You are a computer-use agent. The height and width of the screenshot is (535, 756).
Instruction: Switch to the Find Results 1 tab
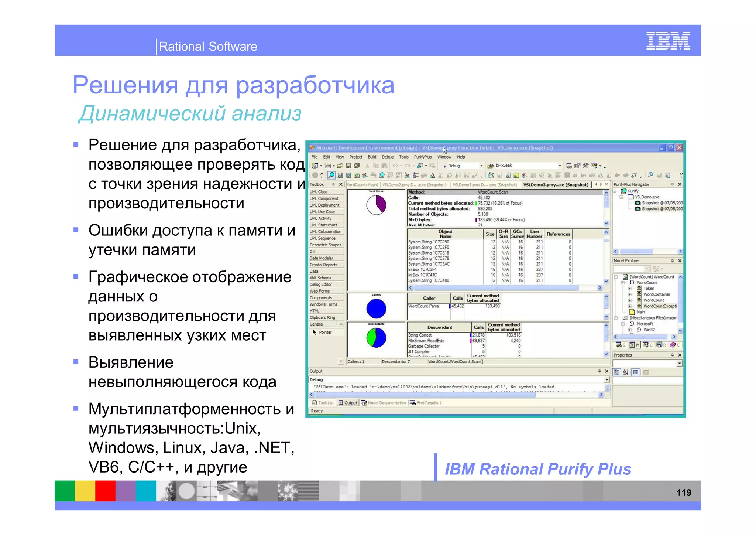(426, 403)
